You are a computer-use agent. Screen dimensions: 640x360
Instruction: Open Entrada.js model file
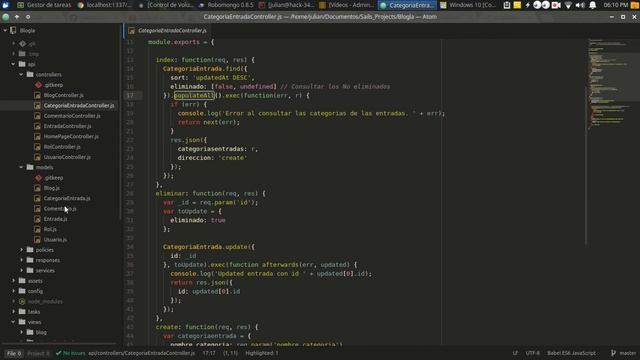point(55,219)
